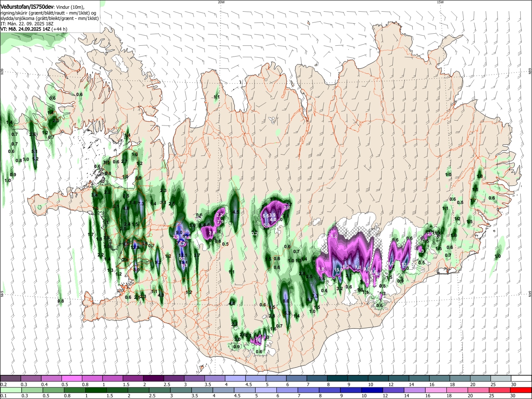Click the grey-teal 18–20 snow legend swatch
The height and width of the screenshot is (399, 532).
(459, 378)
